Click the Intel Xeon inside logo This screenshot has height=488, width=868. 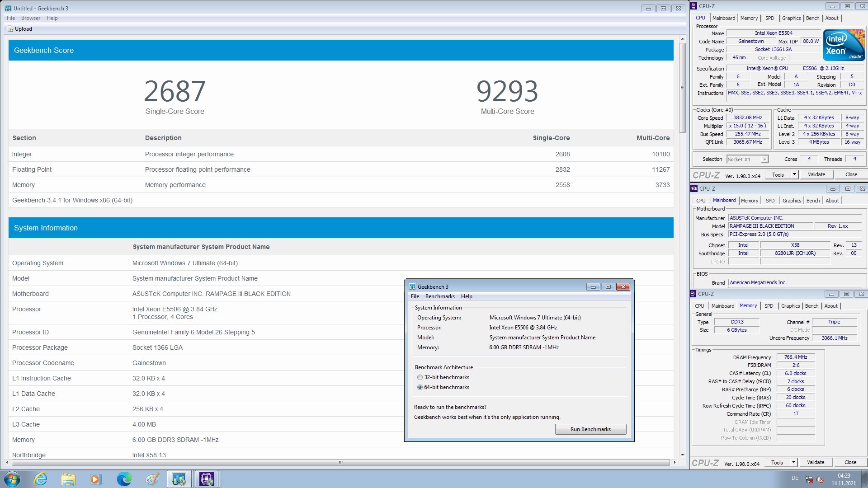point(844,45)
